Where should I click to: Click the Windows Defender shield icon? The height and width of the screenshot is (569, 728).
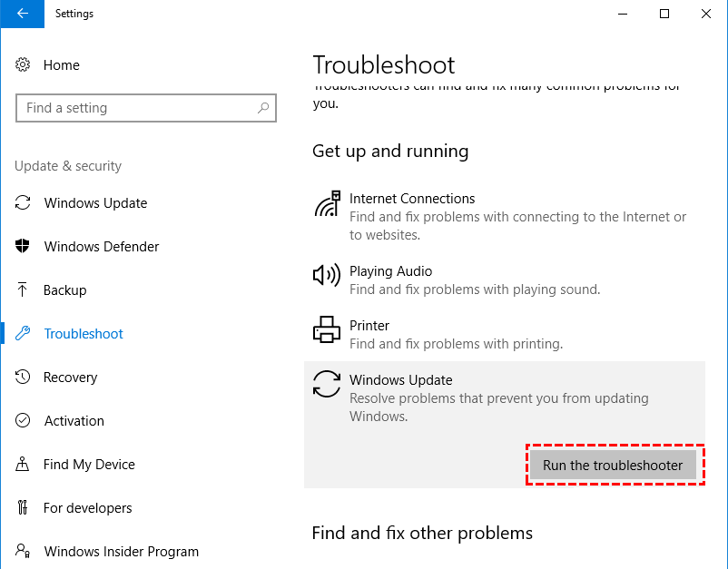pos(24,247)
